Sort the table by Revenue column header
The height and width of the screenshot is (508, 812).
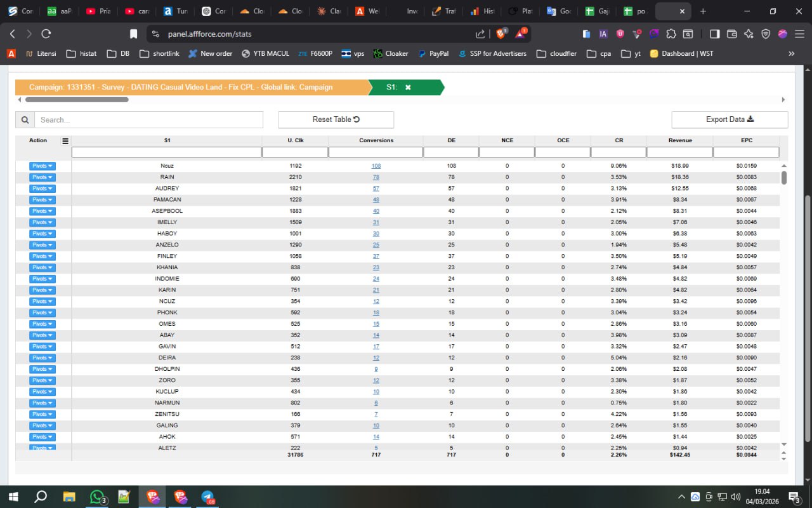(x=679, y=140)
